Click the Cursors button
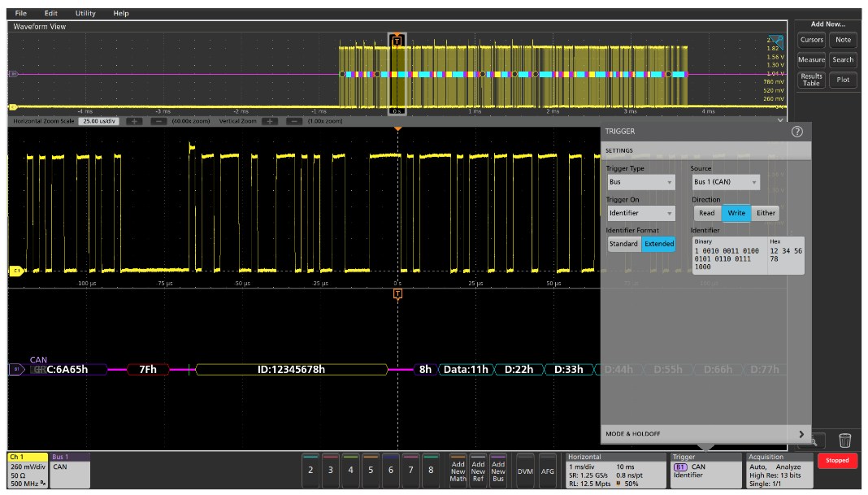 click(812, 39)
